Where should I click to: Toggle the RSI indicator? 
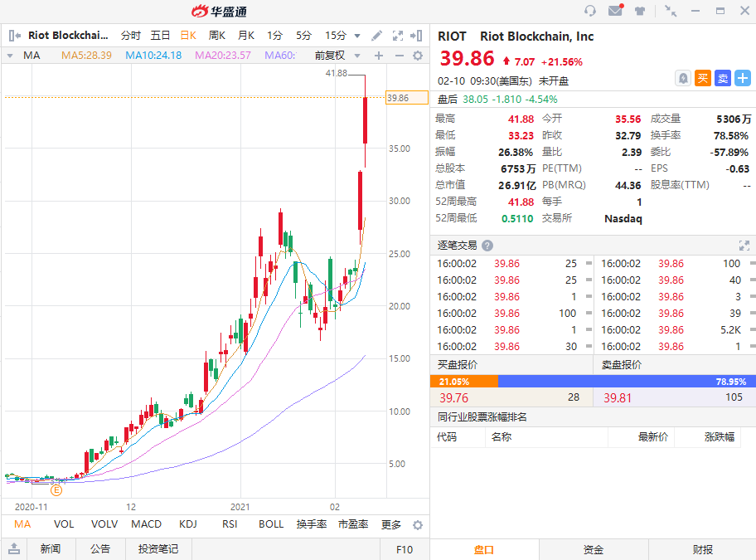coord(230,524)
